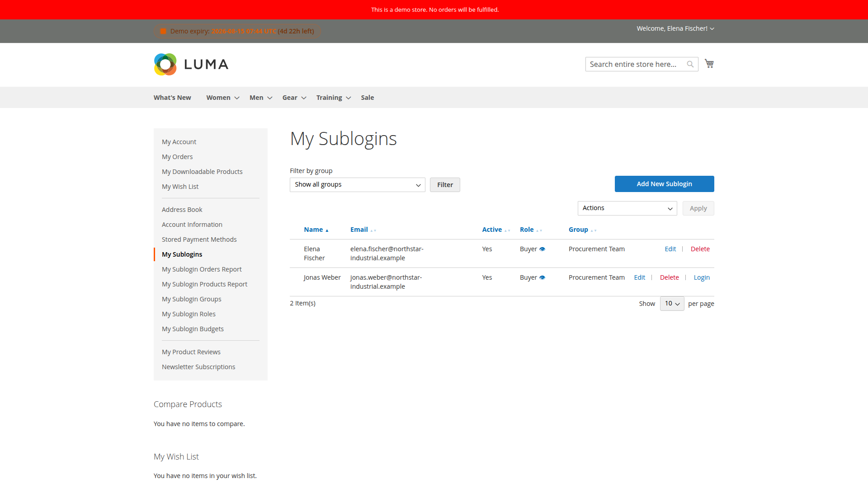Click the Filter button
Image resolution: width=868 pixels, height=488 pixels.
point(445,185)
